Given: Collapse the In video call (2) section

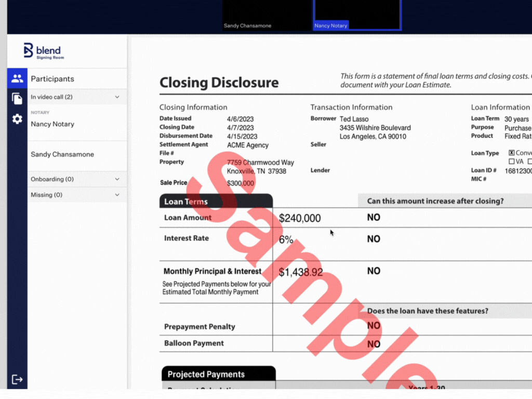Looking at the screenshot, I should [x=77, y=97].
